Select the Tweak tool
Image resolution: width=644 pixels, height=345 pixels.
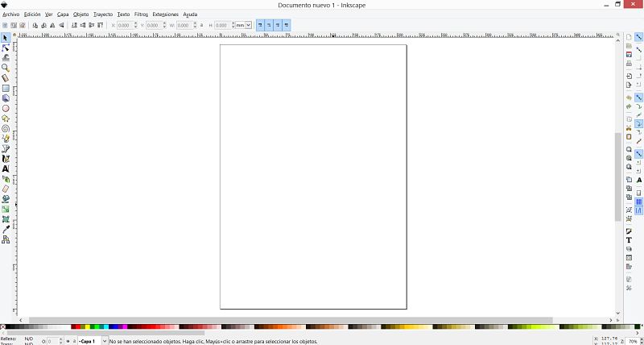click(6, 58)
